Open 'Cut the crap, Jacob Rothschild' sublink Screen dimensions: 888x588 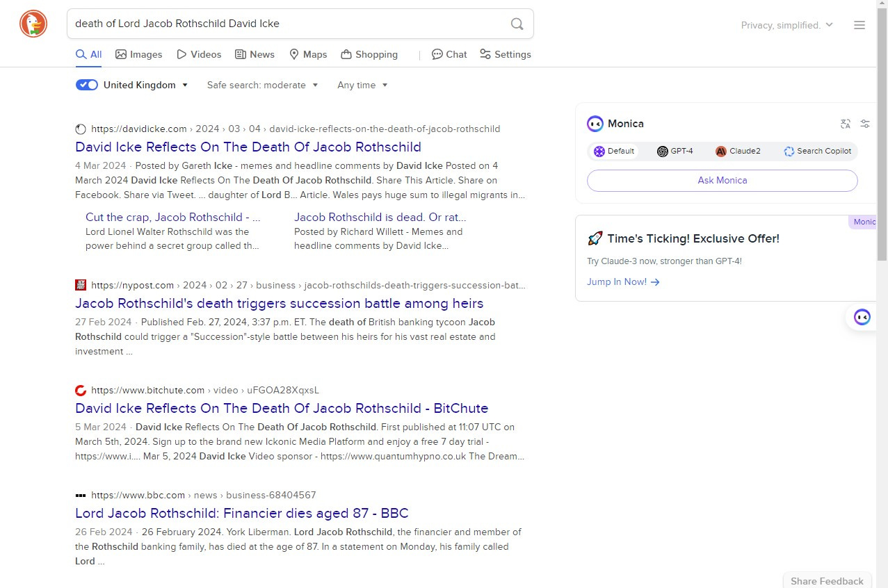tap(173, 217)
